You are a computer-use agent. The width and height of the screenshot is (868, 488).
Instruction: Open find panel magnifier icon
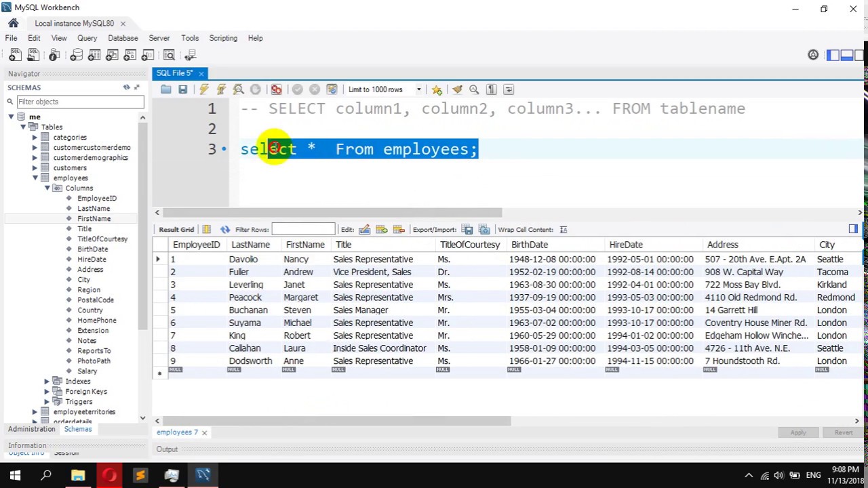pyautogui.click(x=474, y=89)
